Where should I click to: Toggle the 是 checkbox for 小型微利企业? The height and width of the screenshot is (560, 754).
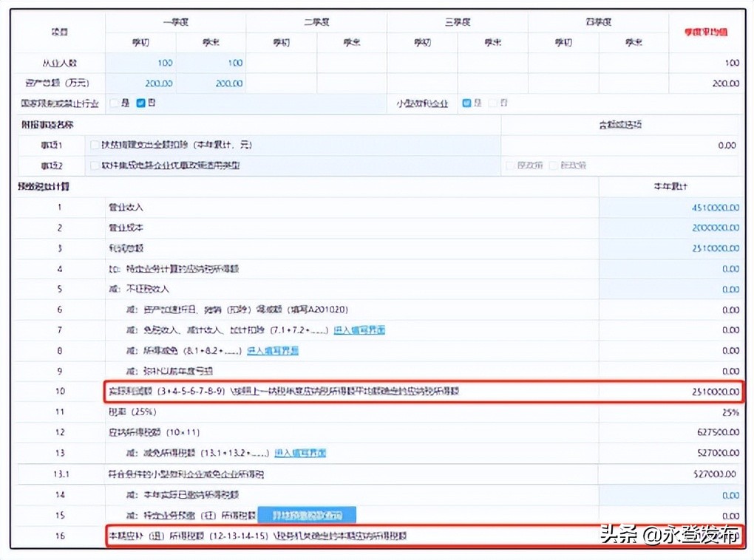tap(467, 103)
